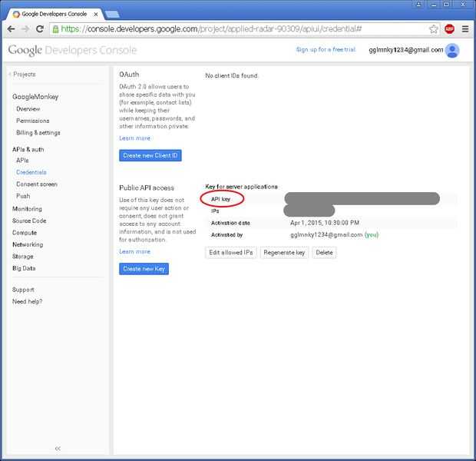This screenshot has height=461, width=476.
Task: Expand Networking section
Action: point(28,244)
